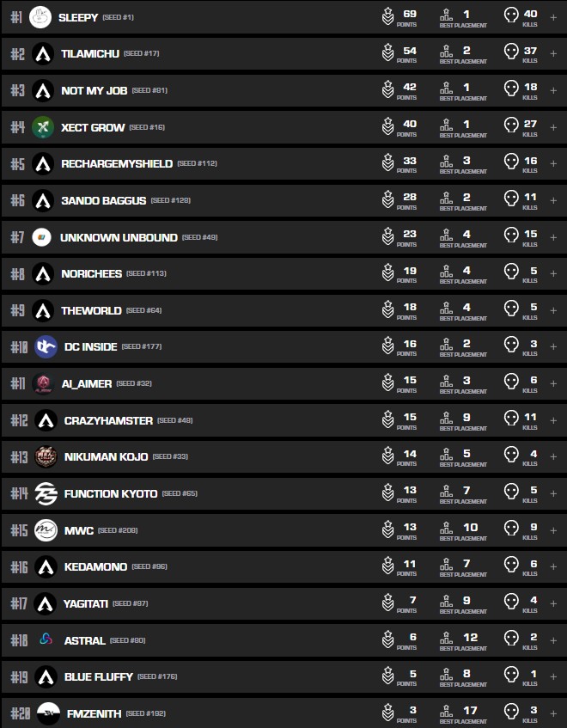Image resolution: width=567 pixels, height=728 pixels.
Task: Expand the CRAZYHAMSTER row with plus
Action: pos(553,420)
